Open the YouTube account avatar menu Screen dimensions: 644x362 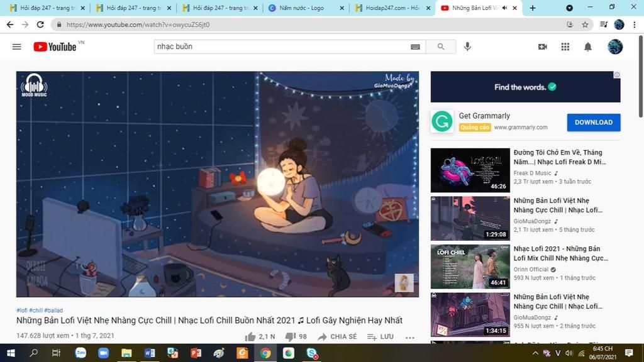pos(615,47)
